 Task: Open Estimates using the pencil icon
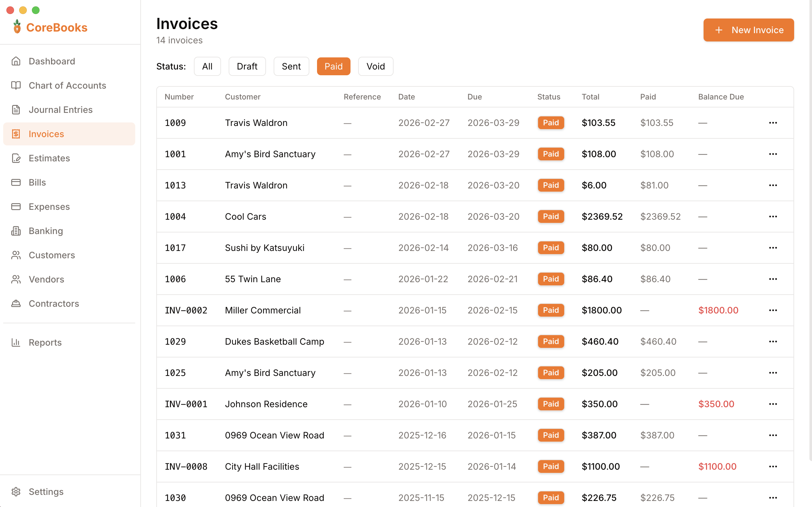click(x=16, y=158)
